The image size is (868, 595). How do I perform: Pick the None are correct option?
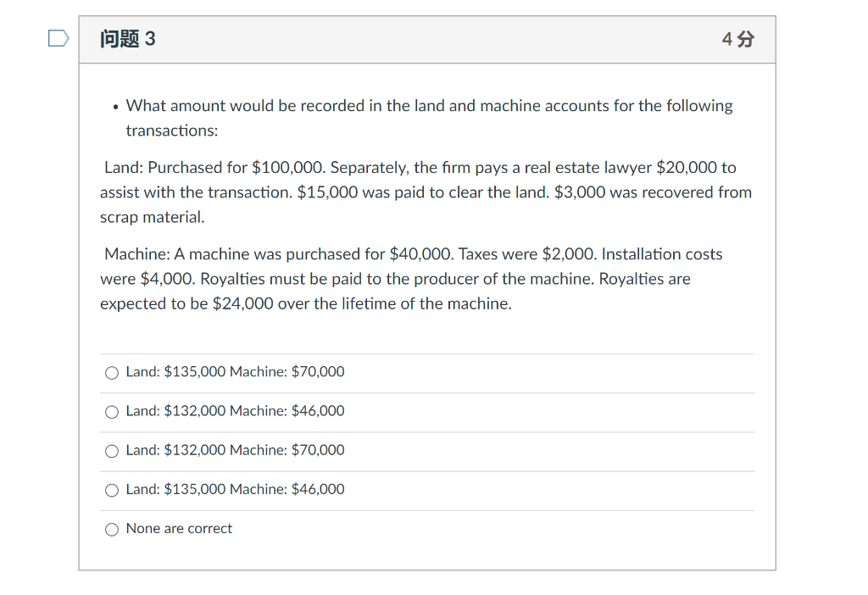[112, 530]
